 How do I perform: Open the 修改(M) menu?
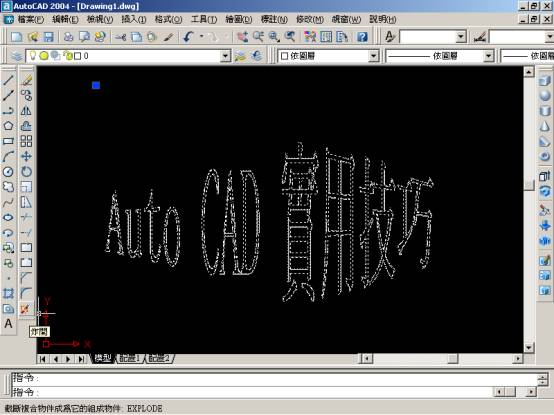pyautogui.click(x=310, y=19)
